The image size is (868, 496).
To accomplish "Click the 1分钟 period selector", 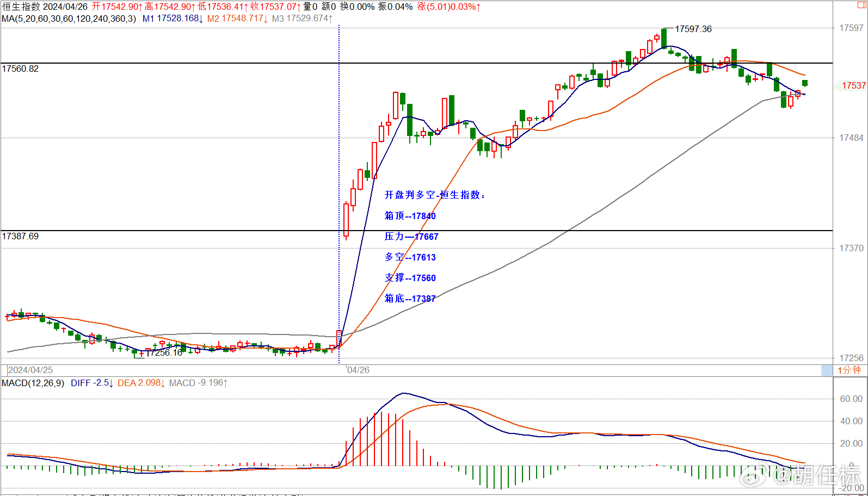I will (x=849, y=370).
